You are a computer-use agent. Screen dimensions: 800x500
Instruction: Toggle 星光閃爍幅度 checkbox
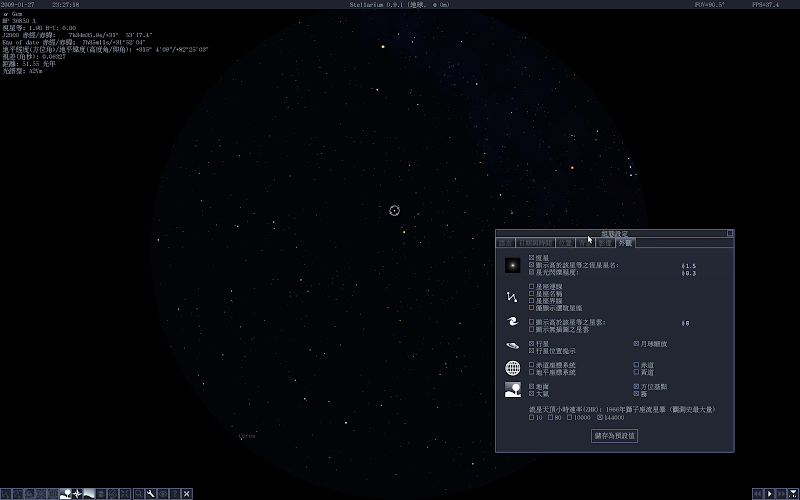tap(532, 272)
